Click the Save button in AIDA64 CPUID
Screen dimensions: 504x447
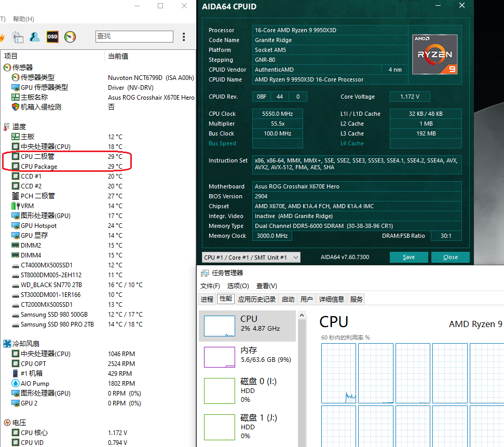408,258
